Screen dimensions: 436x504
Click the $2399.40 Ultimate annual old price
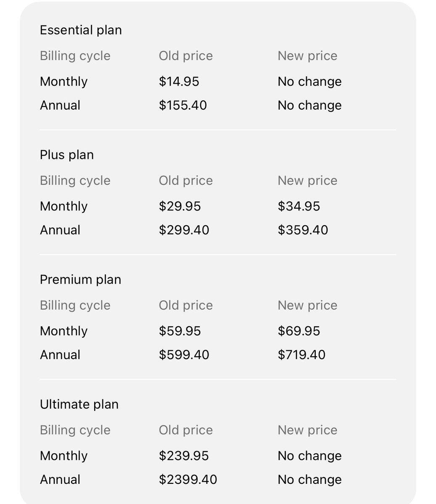pyautogui.click(x=188, y=479)
